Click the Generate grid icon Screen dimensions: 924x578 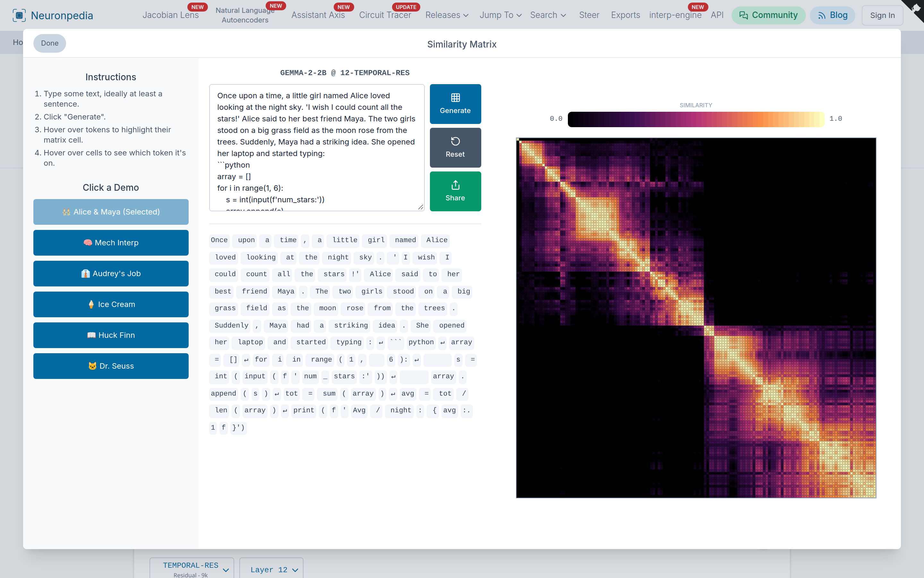[x=455, y=98]
